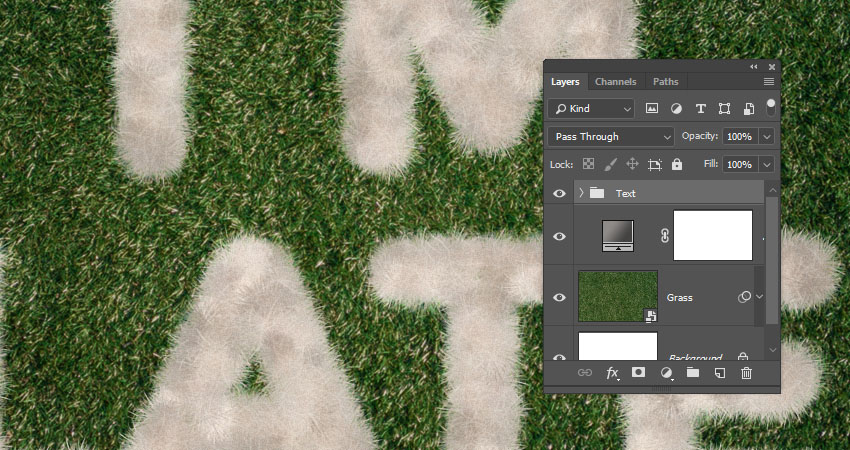Lock image pixels with brush icon
Viewport: 850px width, 450px height.
[610, 164]
